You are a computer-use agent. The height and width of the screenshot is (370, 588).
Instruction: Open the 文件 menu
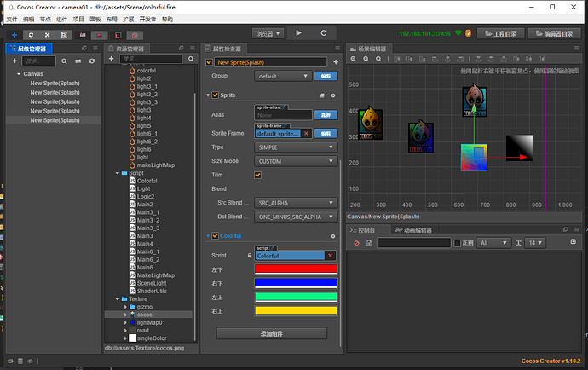[11, 18]
